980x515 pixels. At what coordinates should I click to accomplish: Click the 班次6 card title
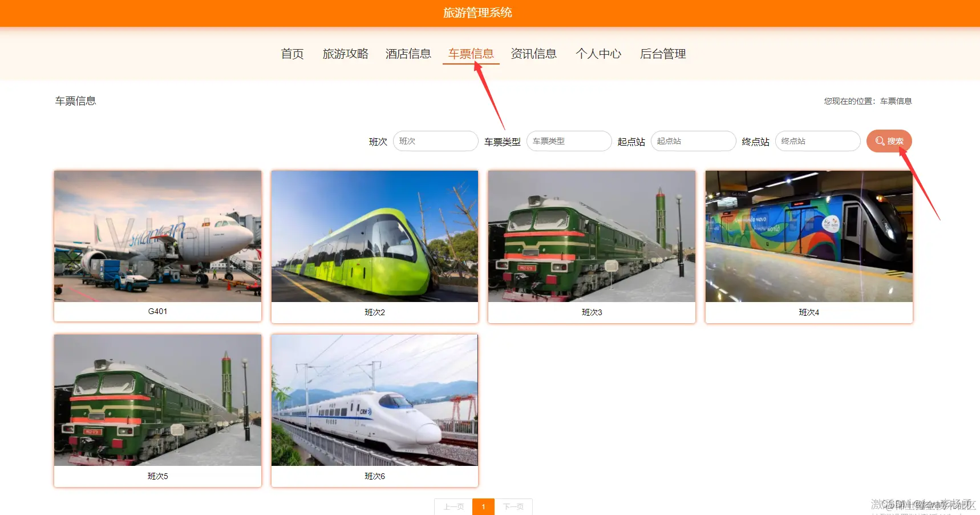375,476
